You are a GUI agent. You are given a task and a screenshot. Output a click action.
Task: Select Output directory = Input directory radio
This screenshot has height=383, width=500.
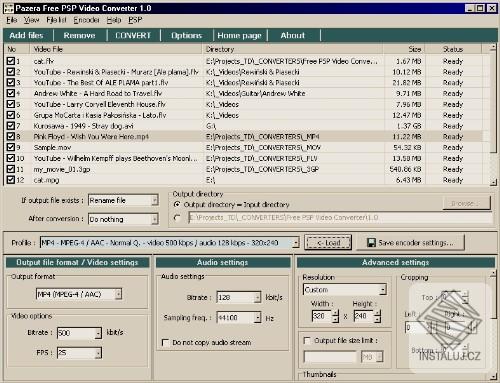click(177, 204)
